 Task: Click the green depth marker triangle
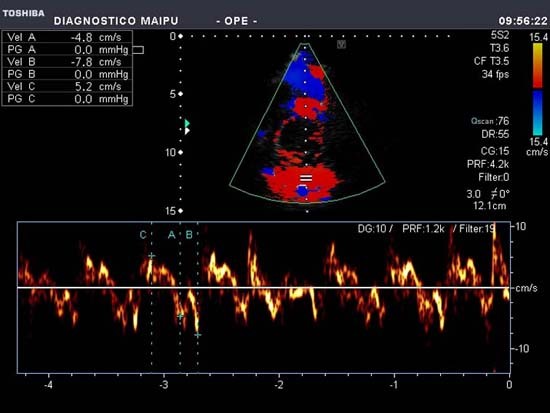click(x=187, y=123)
